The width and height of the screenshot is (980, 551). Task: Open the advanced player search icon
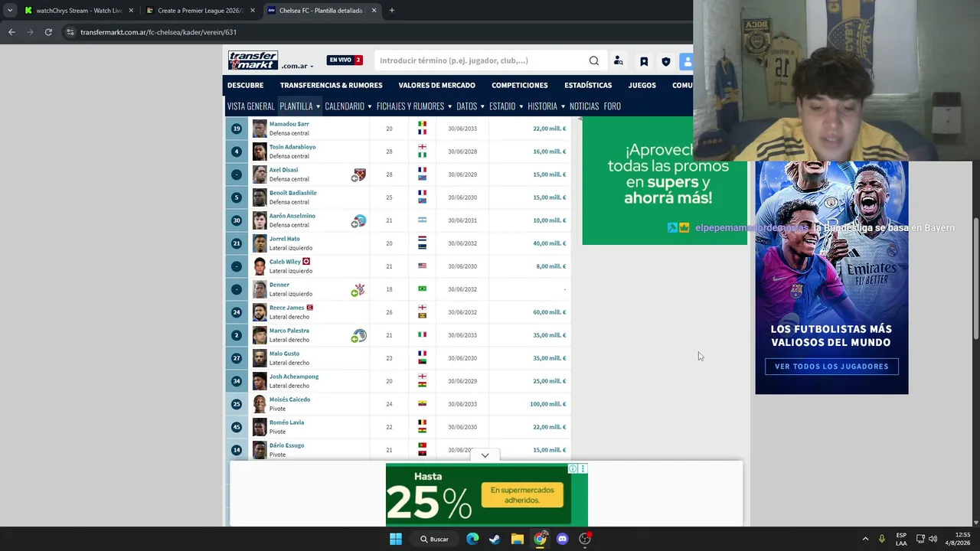tap(619, 61)
